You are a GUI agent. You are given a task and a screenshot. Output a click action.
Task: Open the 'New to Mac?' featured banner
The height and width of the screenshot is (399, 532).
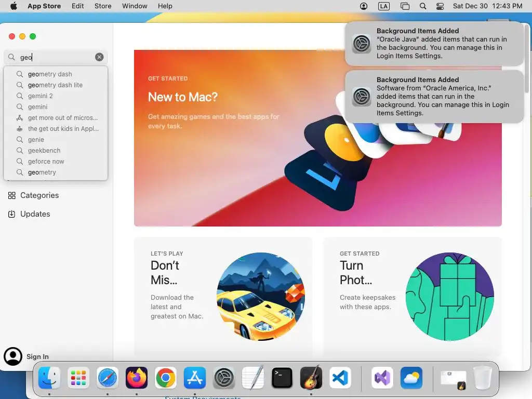[317, 138]
